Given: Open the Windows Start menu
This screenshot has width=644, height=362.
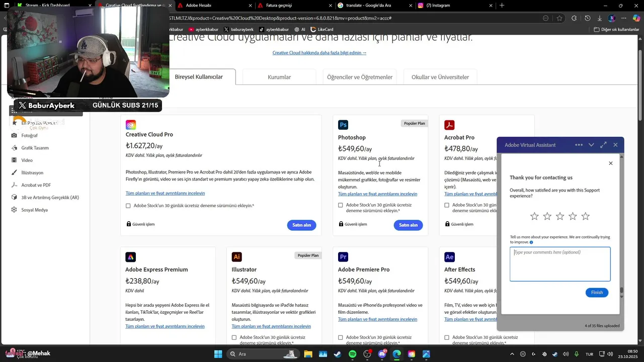Looking at the screenshot, I should tap(218, 354).
